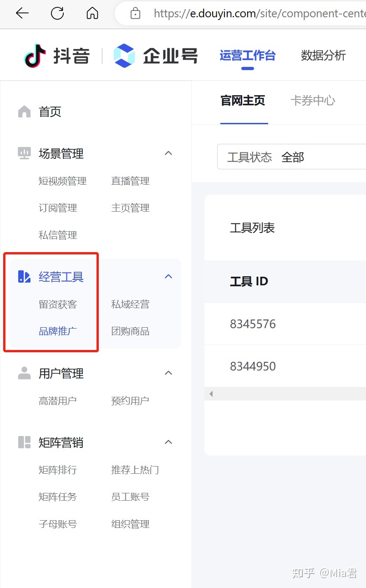Reload the page with refresh icon
Viewport: 366px width, 588px height.
57,14
